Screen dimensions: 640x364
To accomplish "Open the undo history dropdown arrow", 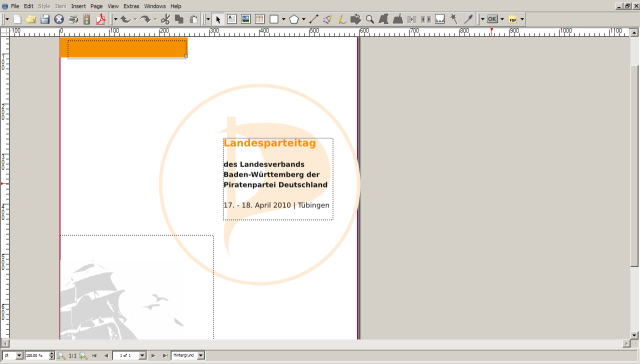I will click(x=135, y=19).
